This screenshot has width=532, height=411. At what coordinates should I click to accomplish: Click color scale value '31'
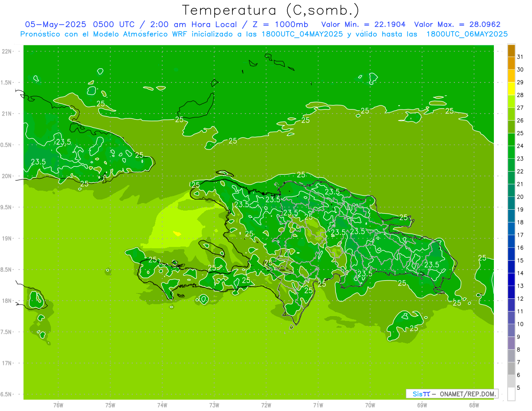520,56
